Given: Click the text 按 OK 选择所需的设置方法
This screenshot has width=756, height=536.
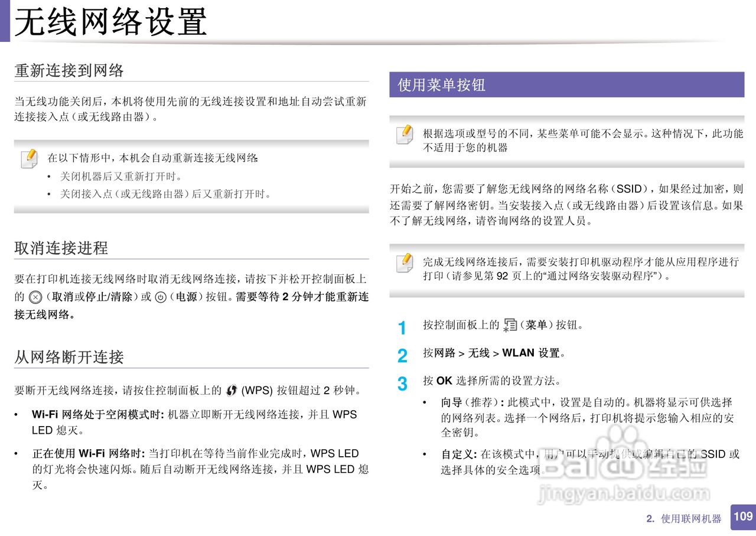Looking at the screenshot, I should [492, 380].
